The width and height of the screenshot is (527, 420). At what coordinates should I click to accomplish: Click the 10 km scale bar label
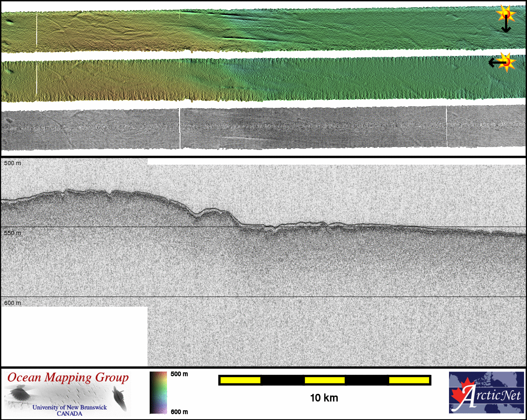[324, 398]
